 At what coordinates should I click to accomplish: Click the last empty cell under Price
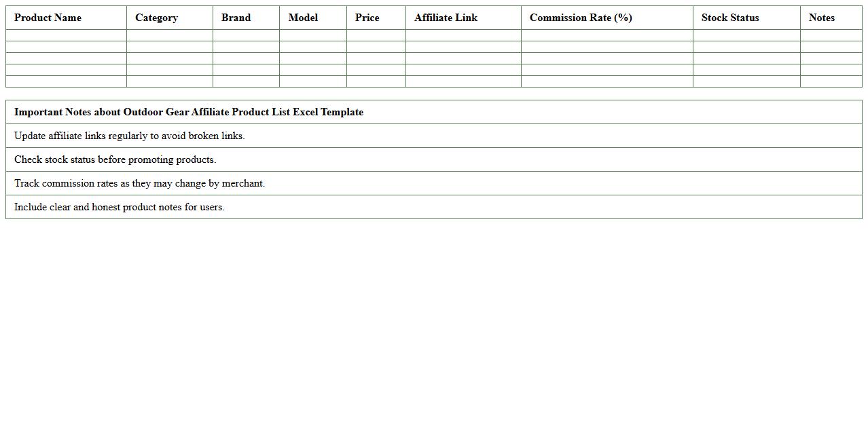pos(376,81)
